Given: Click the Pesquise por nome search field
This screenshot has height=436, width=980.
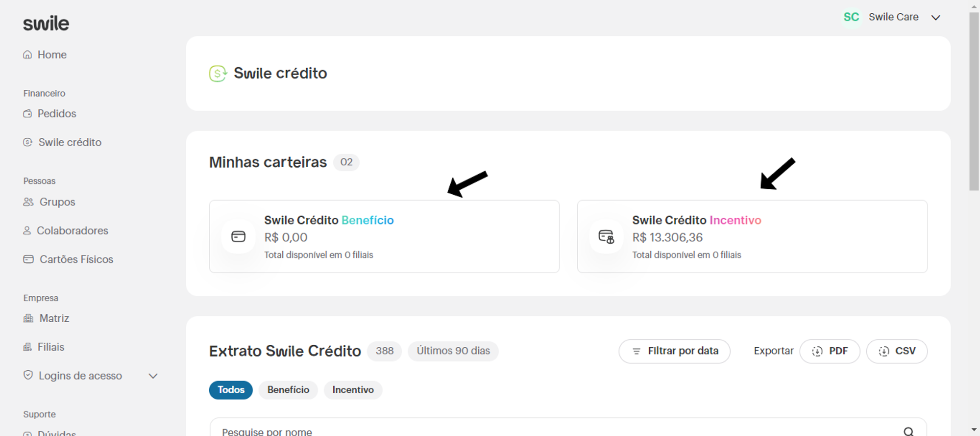Looking at the screenshot, I should [539, 431].
